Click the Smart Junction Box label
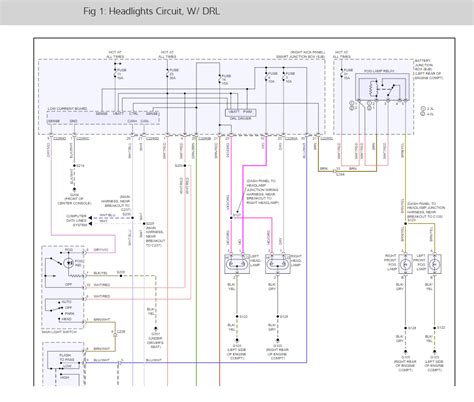Image resolution: width=474 pixels, height=402 pixels. [x=300, y=57]
